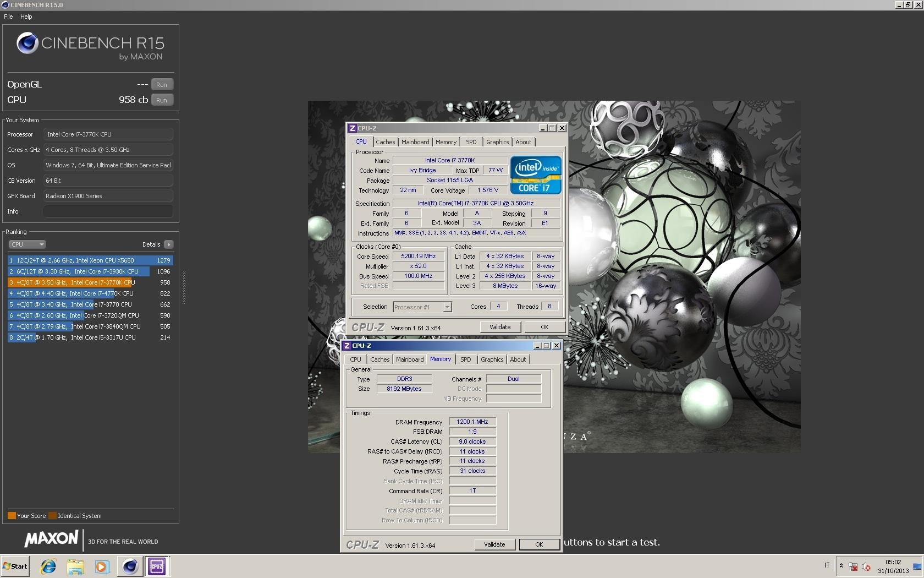
Task: Select ranking entry Core i7-3840QM CPU
Action: coord(90,326)
